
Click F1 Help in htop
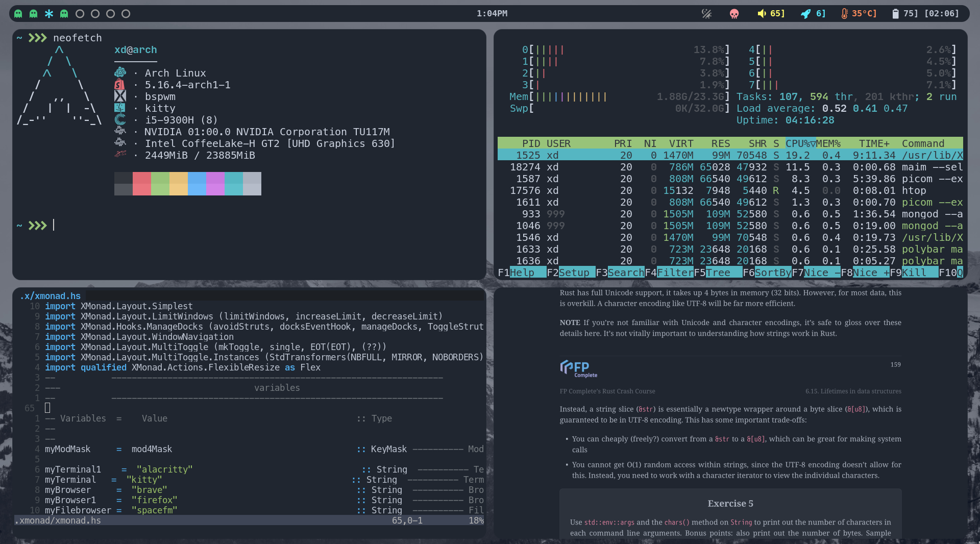(x=522, y=273)
